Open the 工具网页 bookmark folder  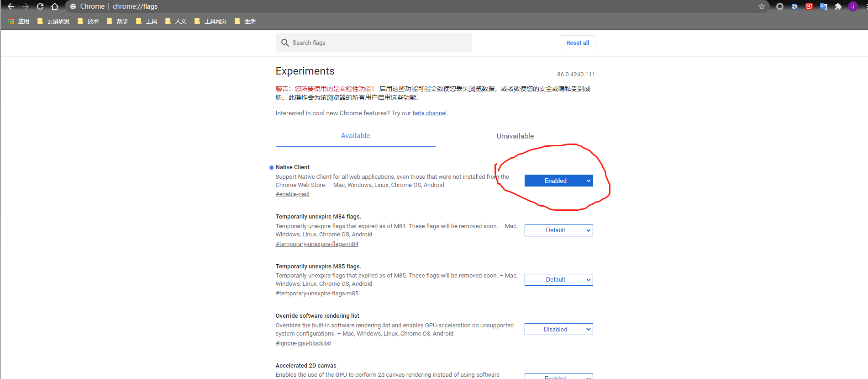[x=210, y=21]
